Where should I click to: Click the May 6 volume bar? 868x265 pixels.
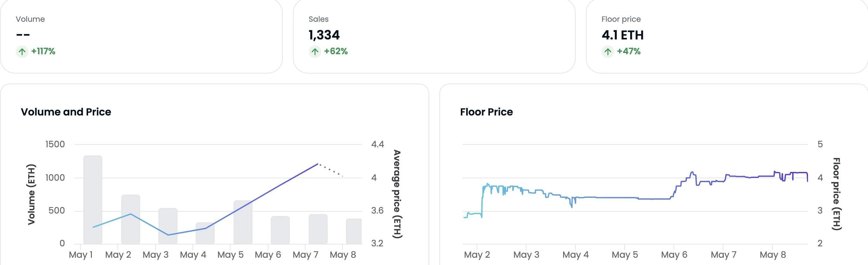point(280,230)
